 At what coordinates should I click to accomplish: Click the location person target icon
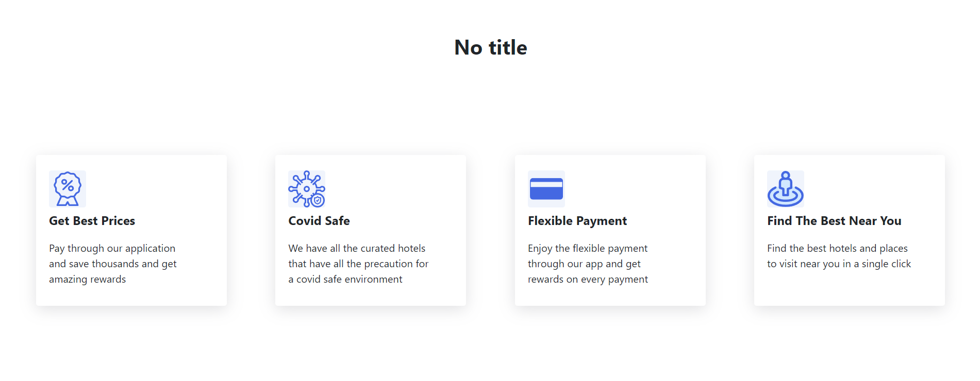(785, 189)
